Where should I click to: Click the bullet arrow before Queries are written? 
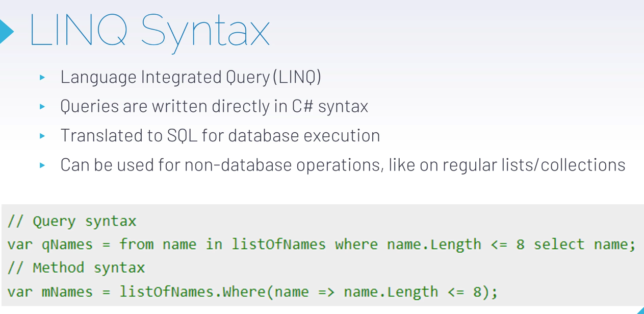point(42,107)
